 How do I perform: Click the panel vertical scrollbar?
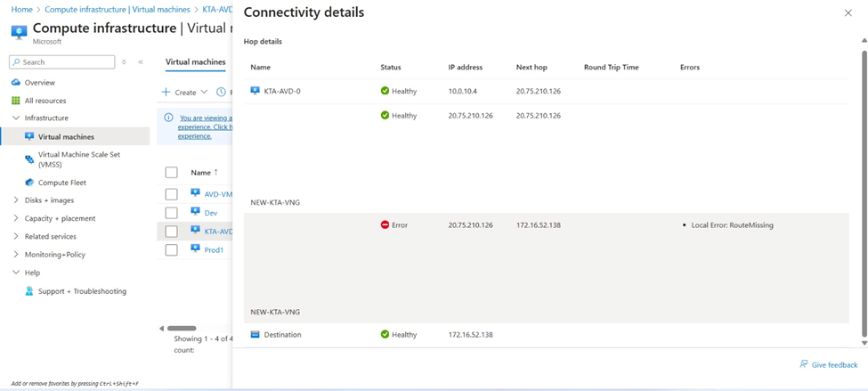pyautogui.click(x=864, y=194)
